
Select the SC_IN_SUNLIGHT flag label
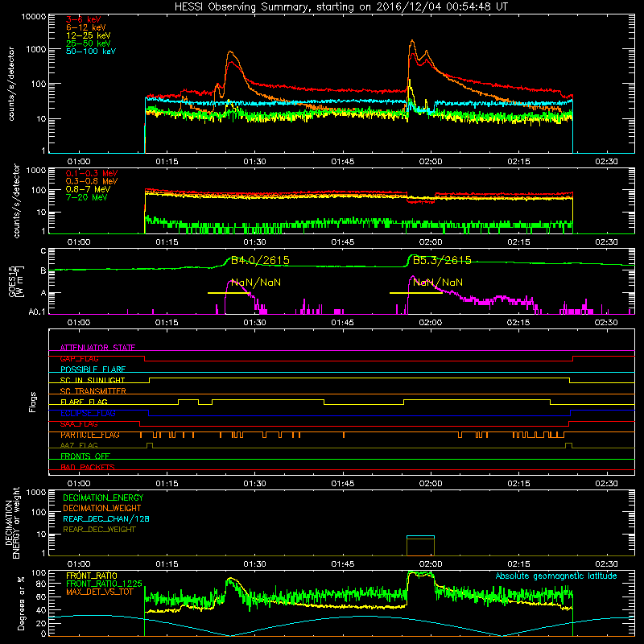(93, 380)
